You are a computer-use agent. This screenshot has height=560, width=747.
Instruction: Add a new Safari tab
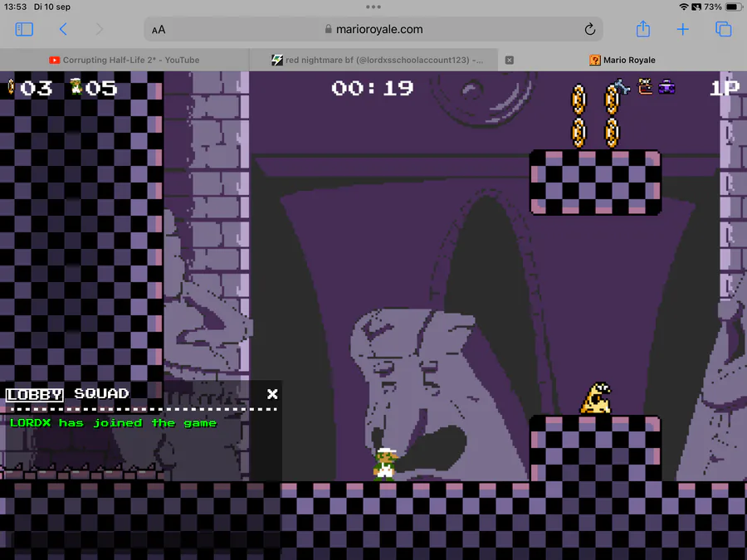coord(683,30)
